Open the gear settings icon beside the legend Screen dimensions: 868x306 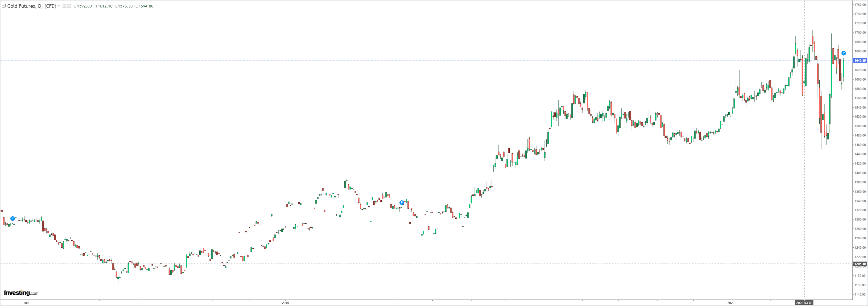coord(69,6)
